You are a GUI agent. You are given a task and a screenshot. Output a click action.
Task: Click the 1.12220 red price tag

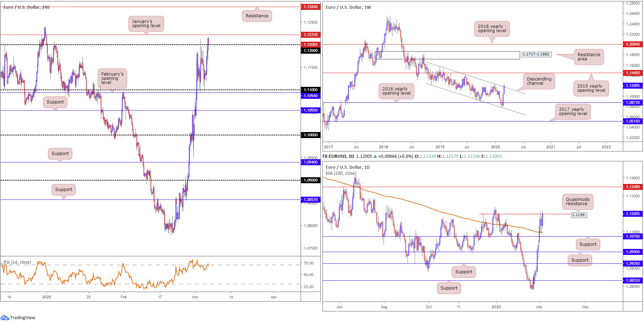point(311,35)
